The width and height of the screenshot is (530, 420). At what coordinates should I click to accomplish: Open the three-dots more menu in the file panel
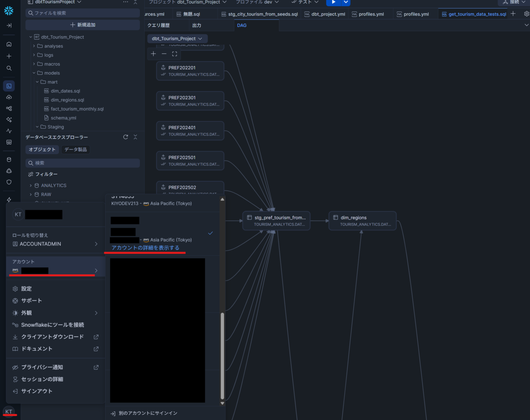126,2
